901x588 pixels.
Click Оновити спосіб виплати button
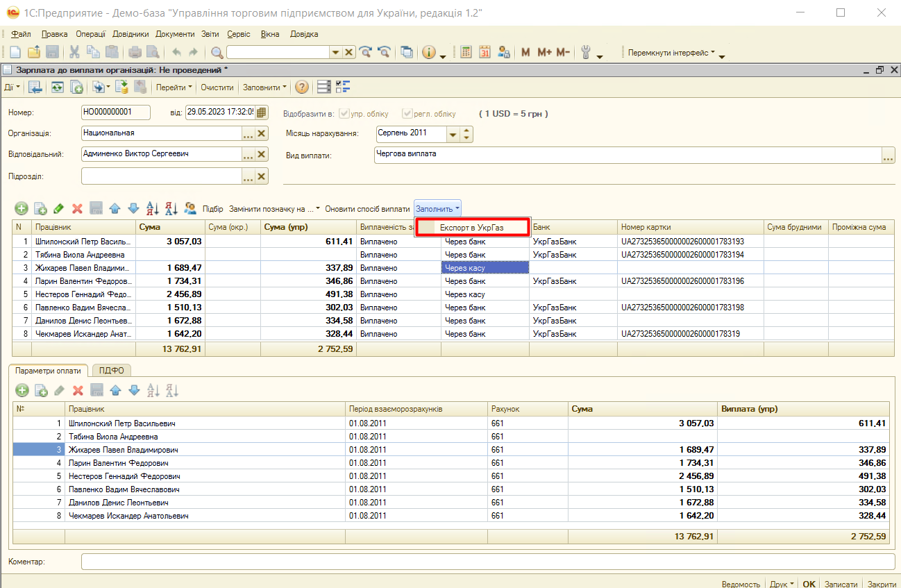point(367,208)
